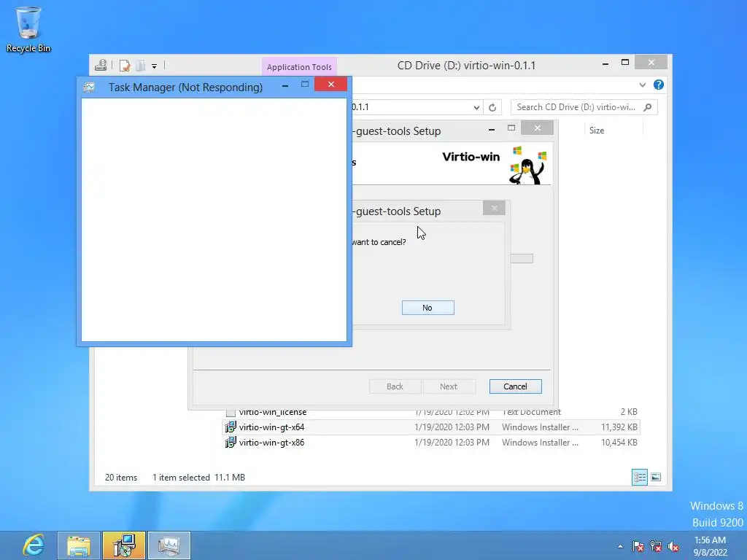Screen dimensions: 747x560
Task: Click the 11,392 KB size cell
Action: pyautogui.click(x=619, y=427)
